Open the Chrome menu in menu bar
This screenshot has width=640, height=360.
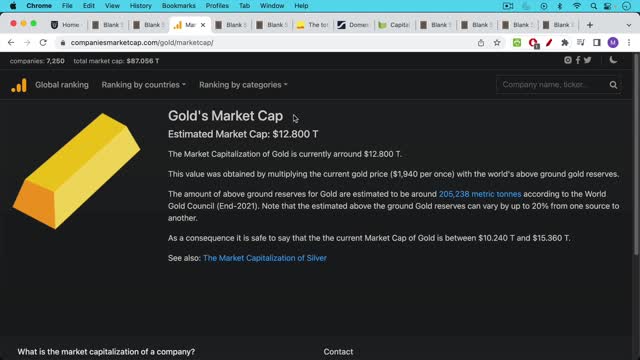tap(39, 6)
